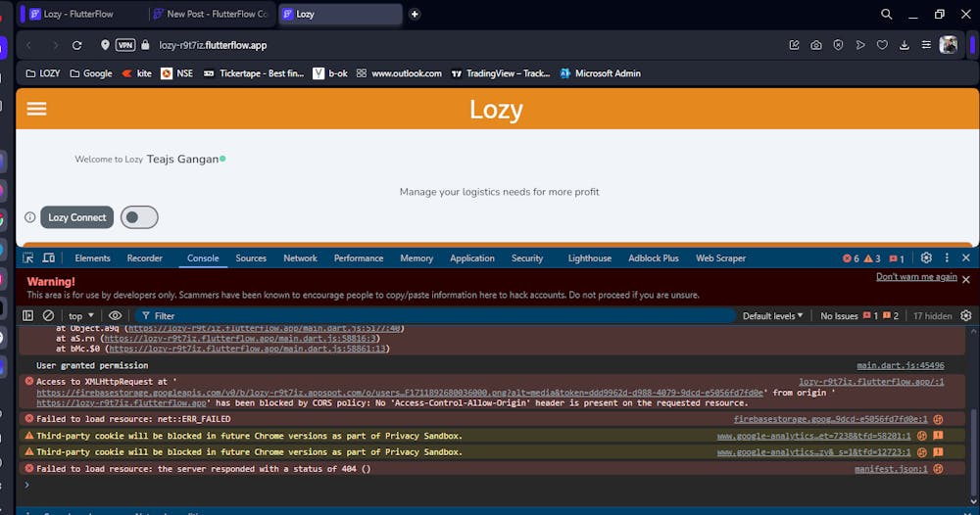Viewport: 980px width, 515px height.
Task: Open the b-ok bookmark
Action: coord(330,73)
